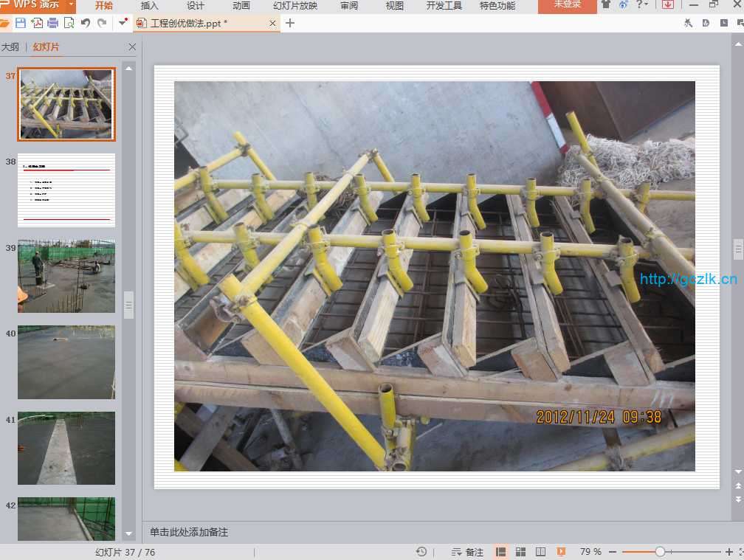
Task: Start slideshow from status bar play icon
Action: (561, 552)
